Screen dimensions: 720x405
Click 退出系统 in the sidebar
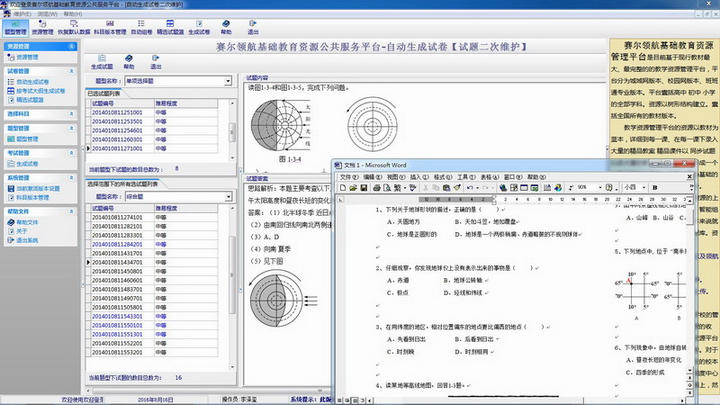pos(27,241)
